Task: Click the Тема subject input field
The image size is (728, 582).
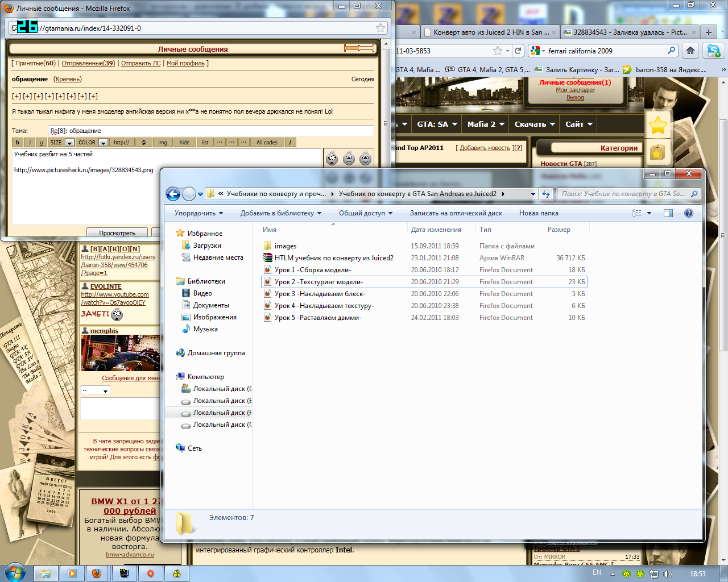Action: click(x=211, y=131)
